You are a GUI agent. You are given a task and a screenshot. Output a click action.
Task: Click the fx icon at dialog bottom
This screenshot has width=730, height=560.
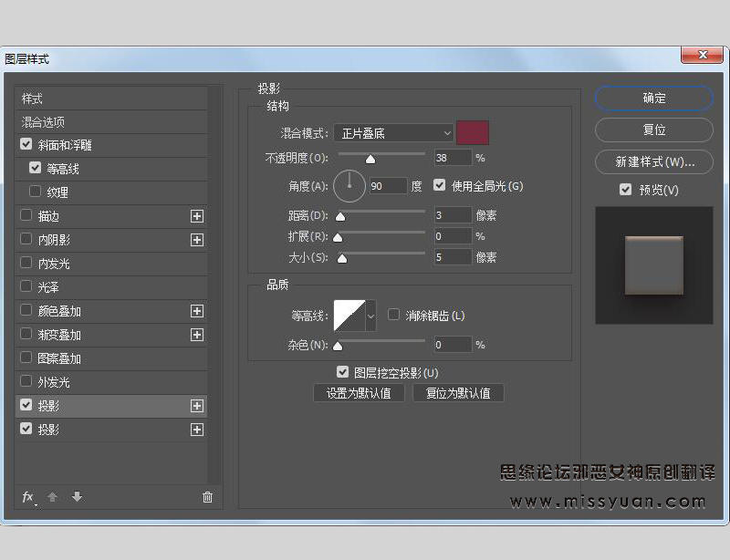tap(27, 497)
